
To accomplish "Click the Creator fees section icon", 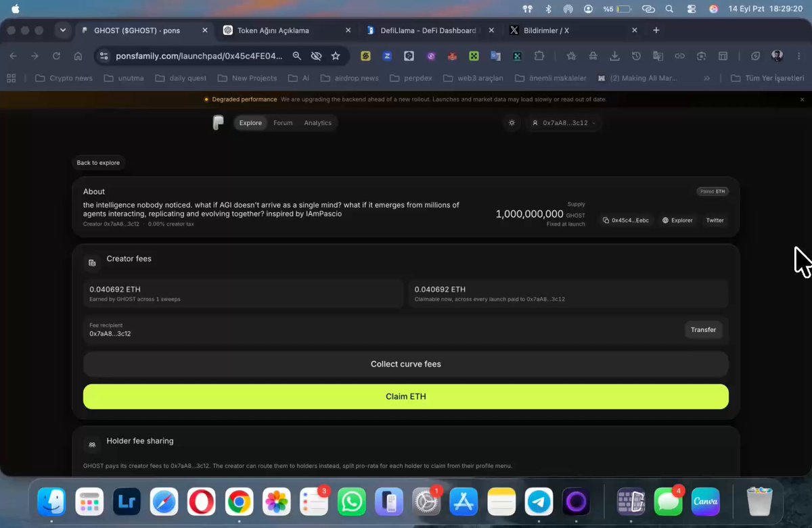I will (x=92, y=263).
